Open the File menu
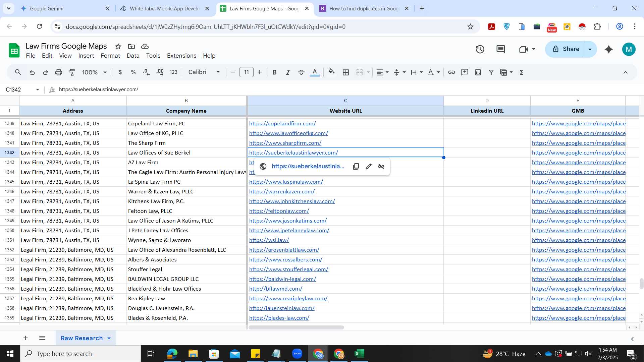 [x=31, y=56]
